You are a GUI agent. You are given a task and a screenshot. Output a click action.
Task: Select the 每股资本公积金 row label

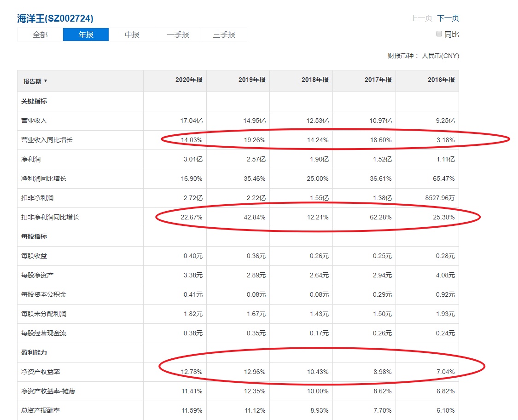[44, 294]
